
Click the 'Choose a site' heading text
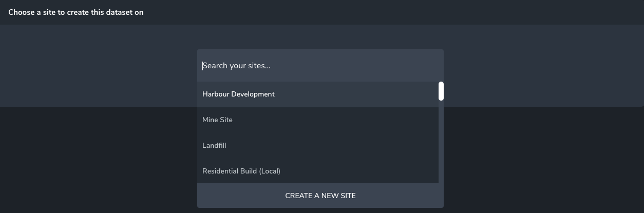tap(76, 12)
